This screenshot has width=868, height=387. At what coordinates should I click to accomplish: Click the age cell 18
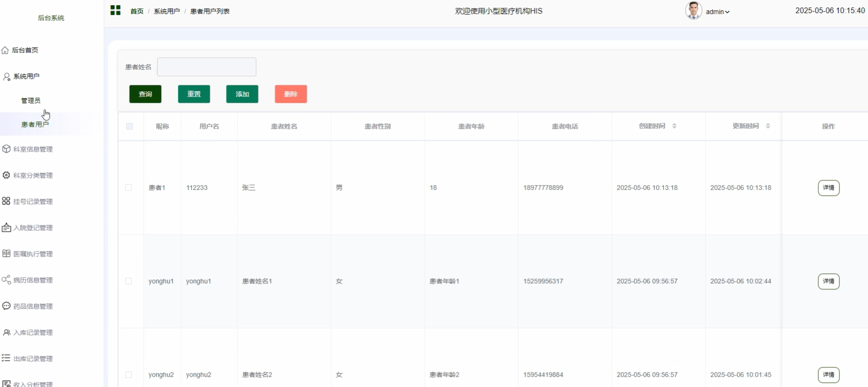(x=433, y=187)
